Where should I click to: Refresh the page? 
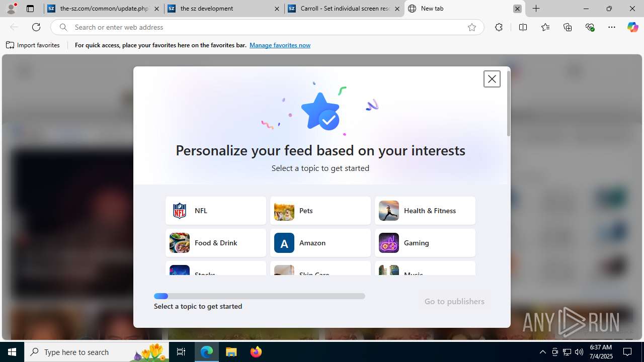[36, 27]
